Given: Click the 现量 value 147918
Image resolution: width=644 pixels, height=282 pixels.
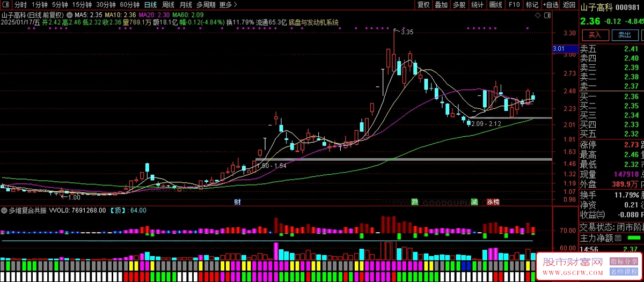Looking at the screenshot, I should pos(626,174).
